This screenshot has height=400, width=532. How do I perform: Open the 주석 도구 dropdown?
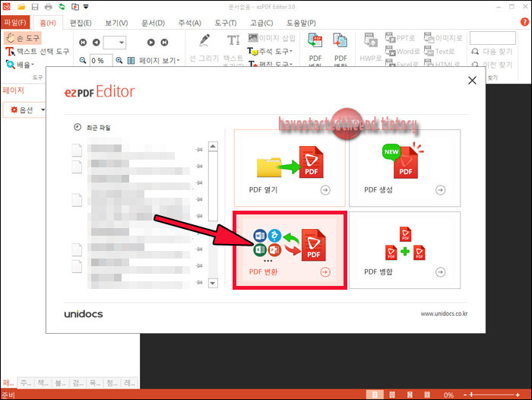click(x=270, y=51)
